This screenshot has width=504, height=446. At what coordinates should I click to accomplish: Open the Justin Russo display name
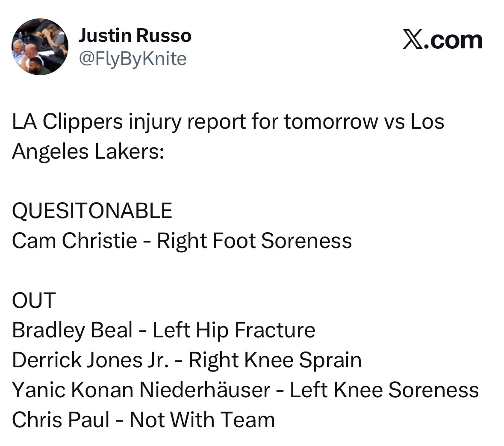click(135, 36)
